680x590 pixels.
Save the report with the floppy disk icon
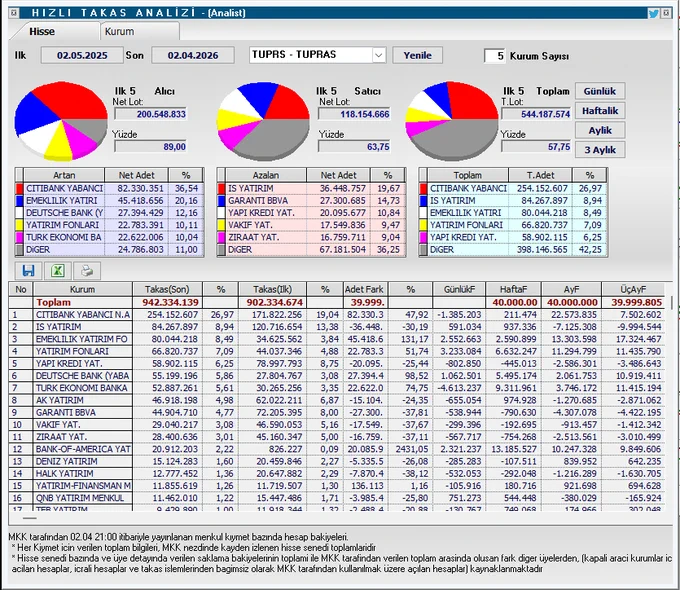click(28, 271)
